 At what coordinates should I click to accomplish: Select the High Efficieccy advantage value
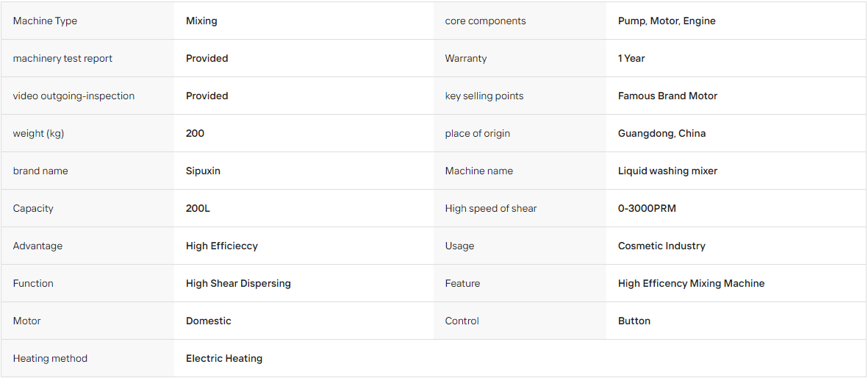(221, 246)
